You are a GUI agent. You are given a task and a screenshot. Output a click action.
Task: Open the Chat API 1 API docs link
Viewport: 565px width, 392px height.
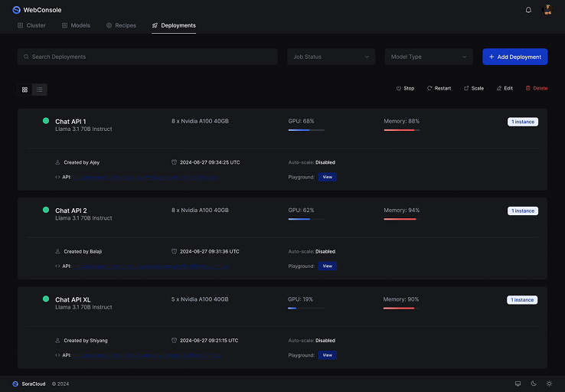(x=145, y=178)
